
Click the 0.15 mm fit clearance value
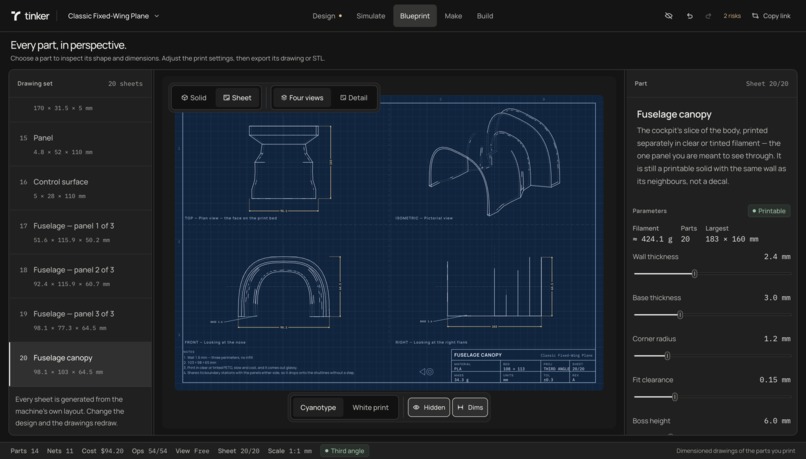(775, 380)
